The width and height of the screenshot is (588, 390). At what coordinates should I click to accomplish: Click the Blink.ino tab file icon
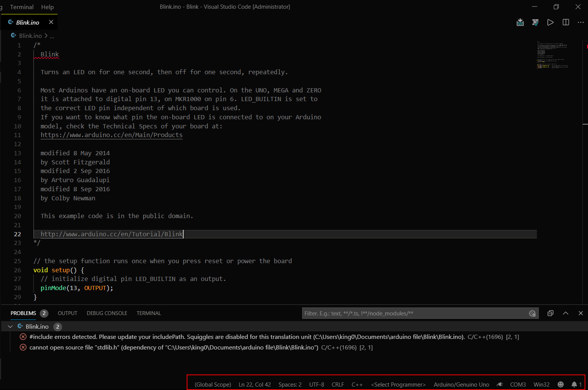11,22
